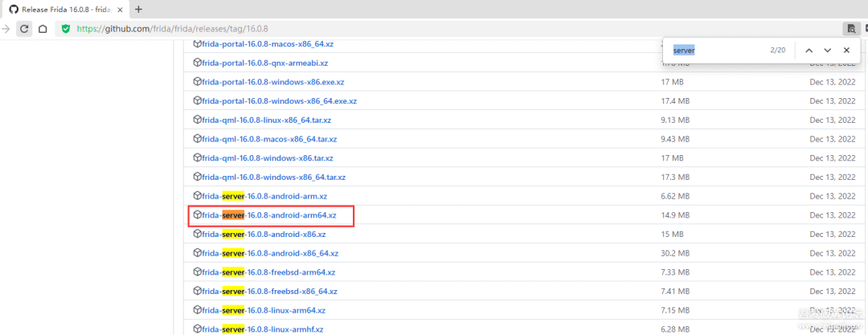Click package icon beside frida-portal windows-x86.exe.xz
The width and height of the screenshot is (868, 335).
click(x=197, y=82)
